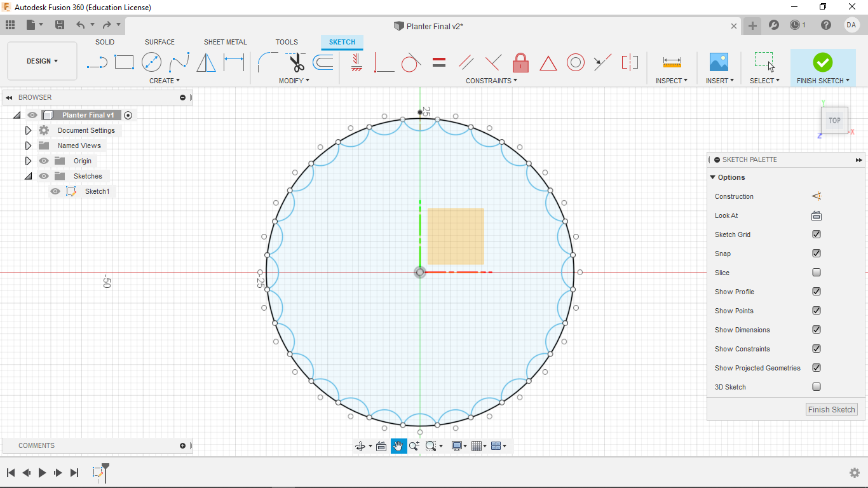Viewport: 868px width, 488px height.
Task: Apply the Fix/Unfix lock constraint
Action: coord(521,62)
